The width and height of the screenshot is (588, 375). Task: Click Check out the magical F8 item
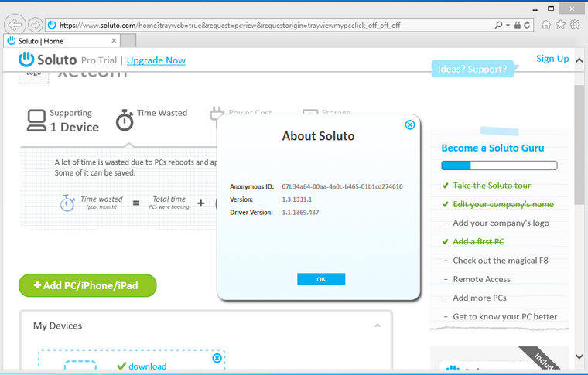501,261
